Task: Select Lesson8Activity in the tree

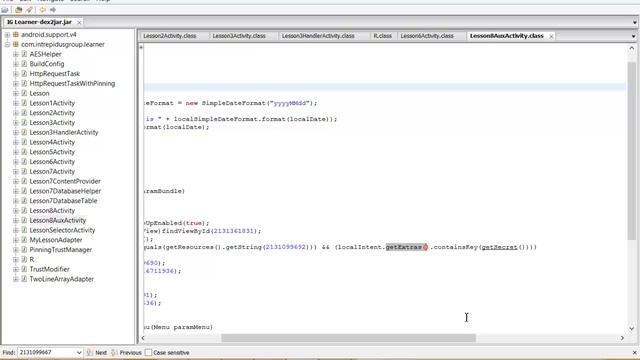Action: 52,211
